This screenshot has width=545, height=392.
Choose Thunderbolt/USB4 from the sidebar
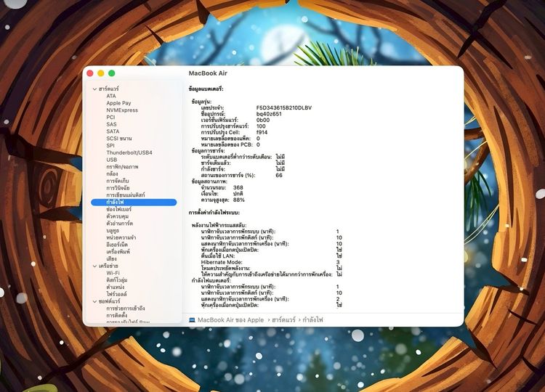click(129, 152)
